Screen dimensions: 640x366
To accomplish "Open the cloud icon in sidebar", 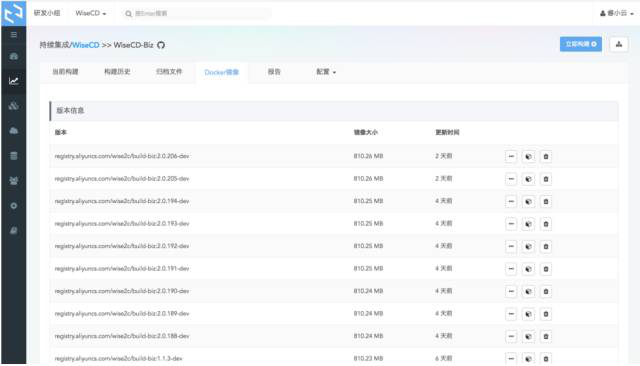I will click(13, 131).
